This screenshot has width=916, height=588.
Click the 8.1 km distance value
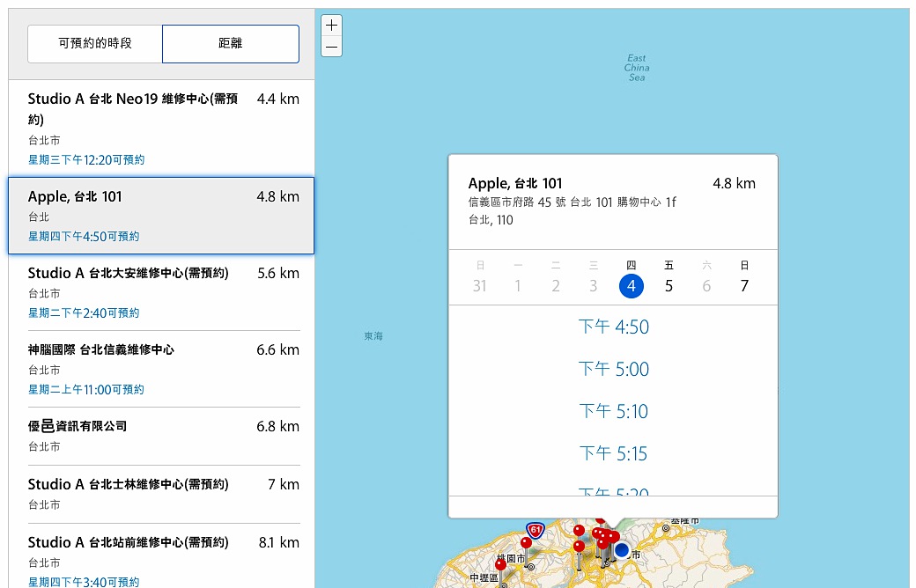click(x=279, y=542)
